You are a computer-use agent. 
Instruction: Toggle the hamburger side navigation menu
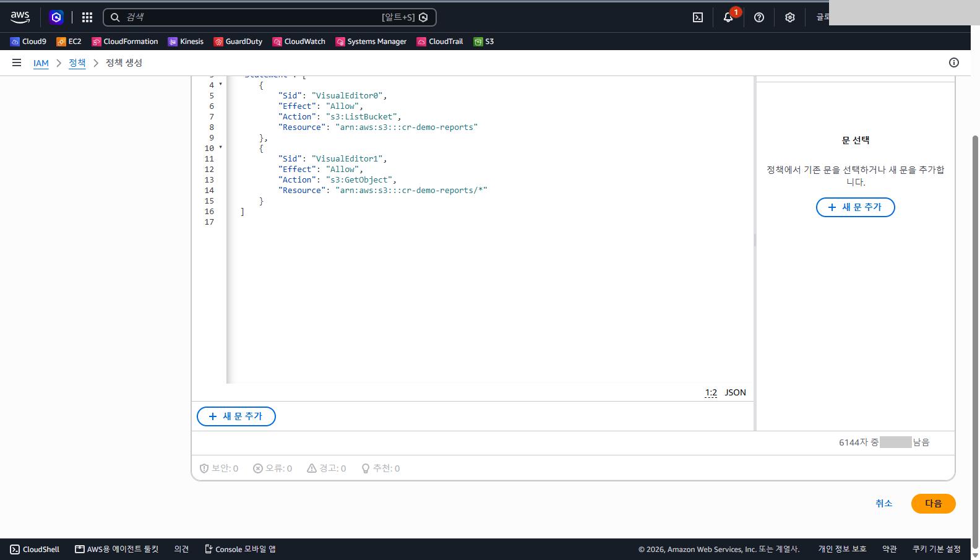pyautogui.click(x=17, y=62)
